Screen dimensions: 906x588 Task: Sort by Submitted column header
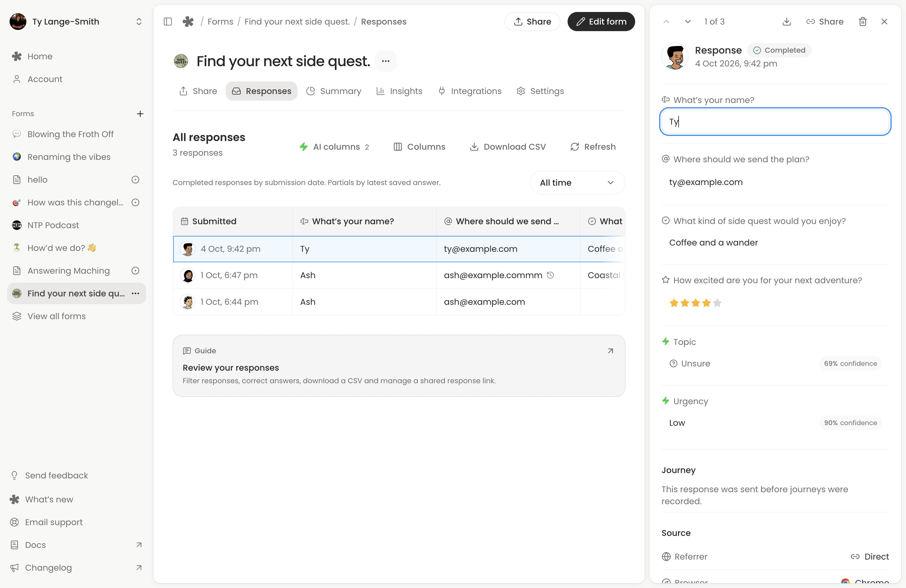pos(232,221)
